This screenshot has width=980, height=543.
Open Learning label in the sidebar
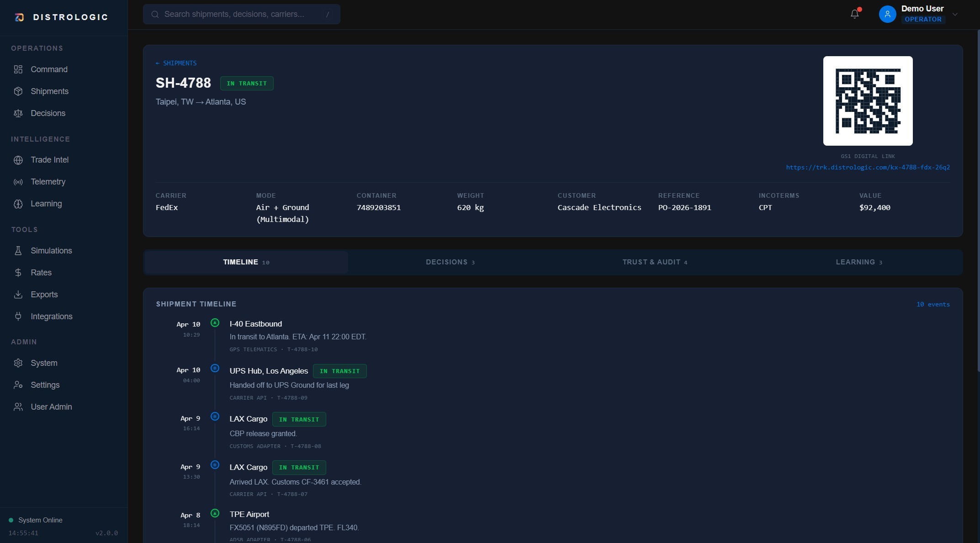[46, 204]
